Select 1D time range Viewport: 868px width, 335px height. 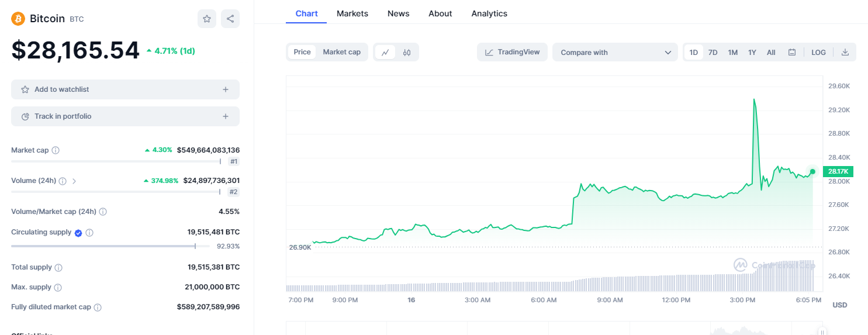694,52
